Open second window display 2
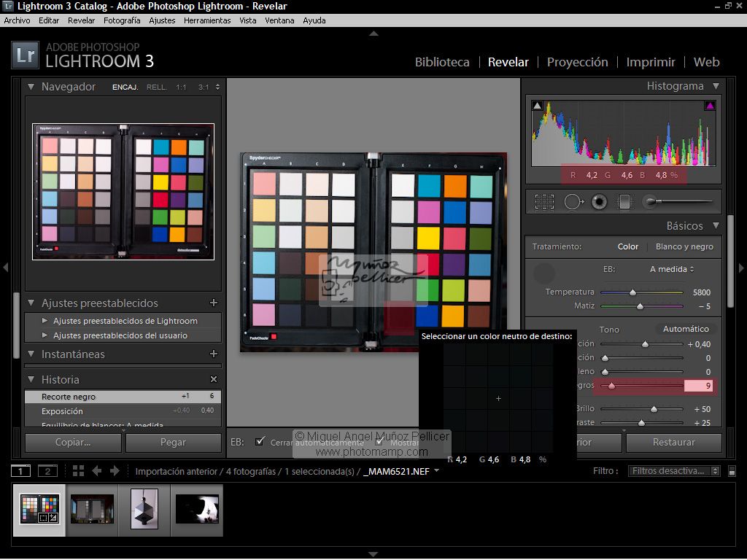The height and width of the screenshot is (560, 747). tap(47, 471)
